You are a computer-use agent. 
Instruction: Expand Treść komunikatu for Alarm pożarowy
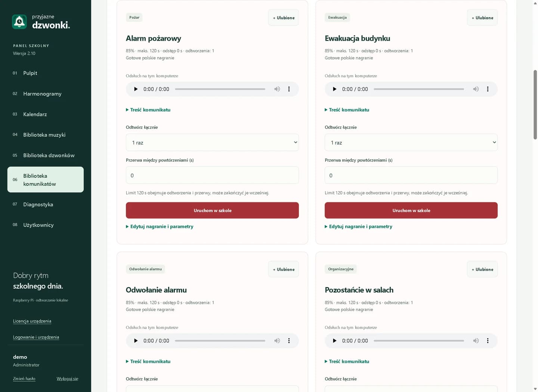[x=148, y=110]
